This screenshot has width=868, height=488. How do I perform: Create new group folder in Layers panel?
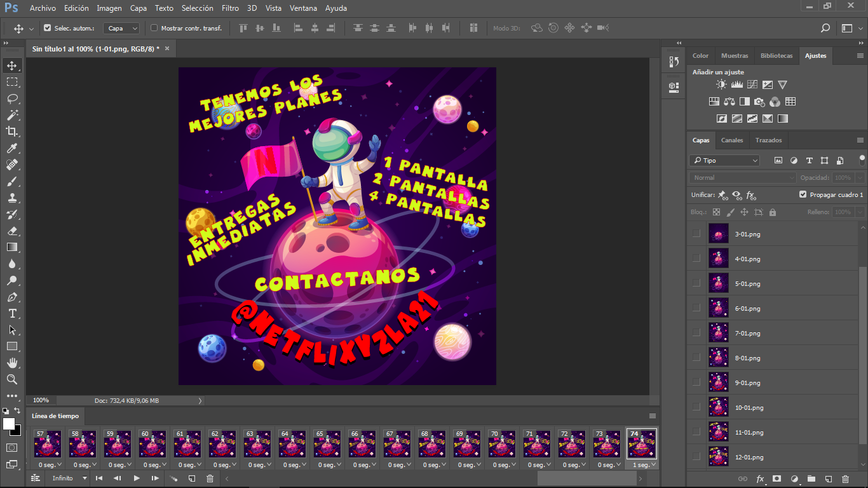click(811, 478)
